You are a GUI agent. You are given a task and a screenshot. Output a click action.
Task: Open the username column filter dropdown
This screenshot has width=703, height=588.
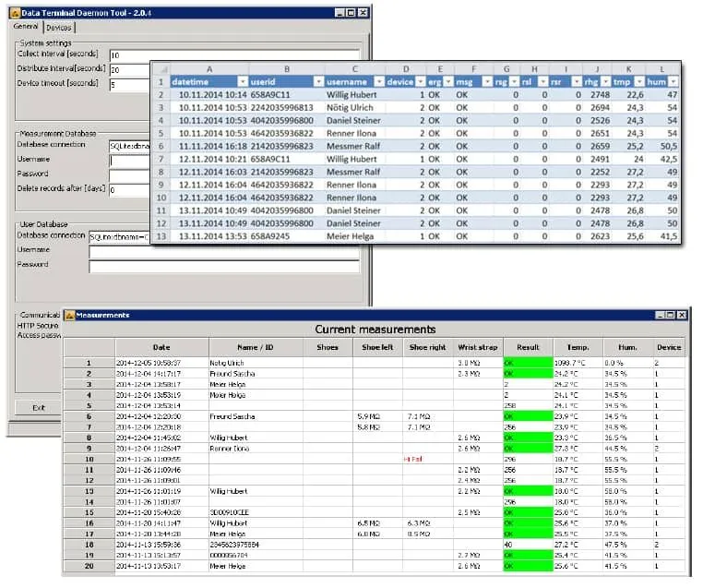[379, 81]
